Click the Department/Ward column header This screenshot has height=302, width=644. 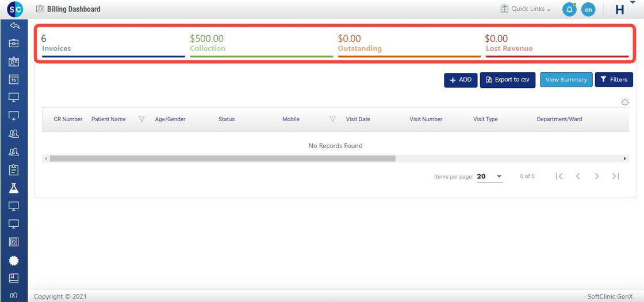click(x=559, y=119)
